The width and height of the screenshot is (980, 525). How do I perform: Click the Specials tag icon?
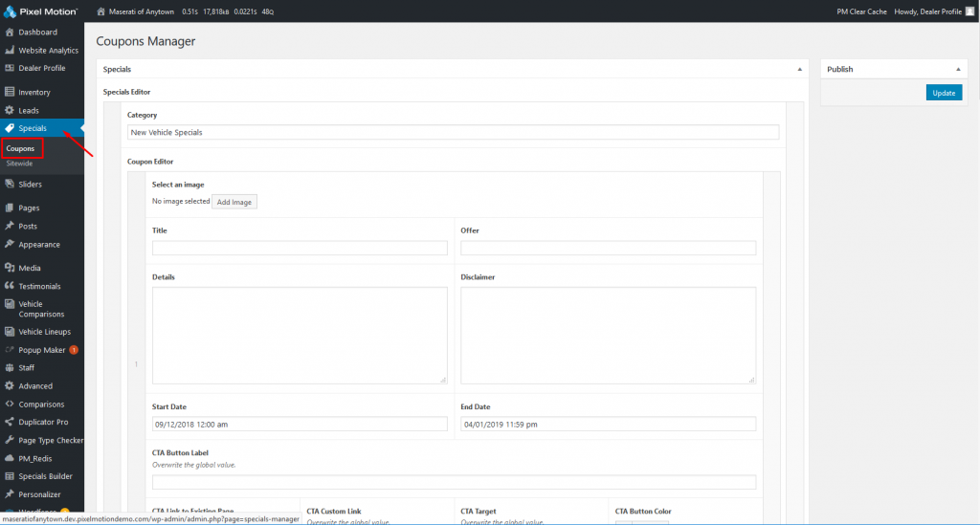coord(10,128)
